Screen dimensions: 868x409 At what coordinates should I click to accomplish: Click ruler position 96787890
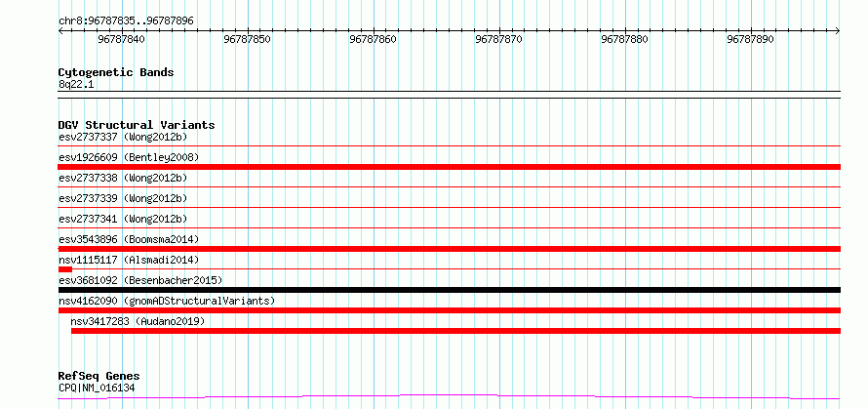tap(751, 40)
